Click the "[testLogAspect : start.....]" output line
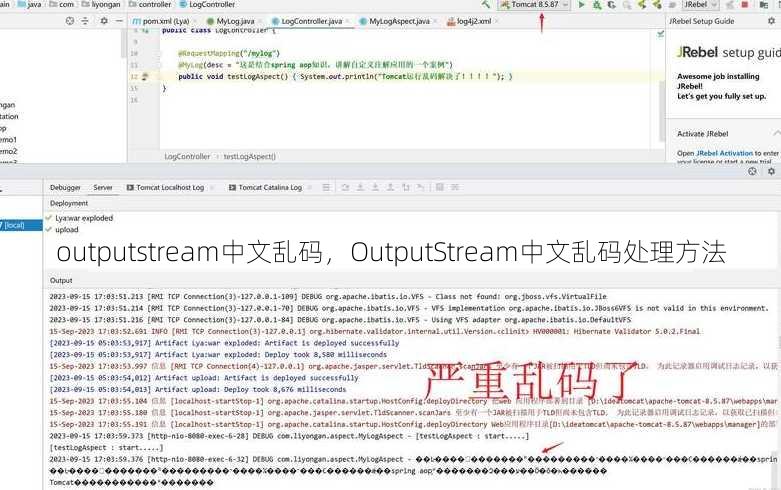This screenshot has height=490, width=781. [106, 448]
